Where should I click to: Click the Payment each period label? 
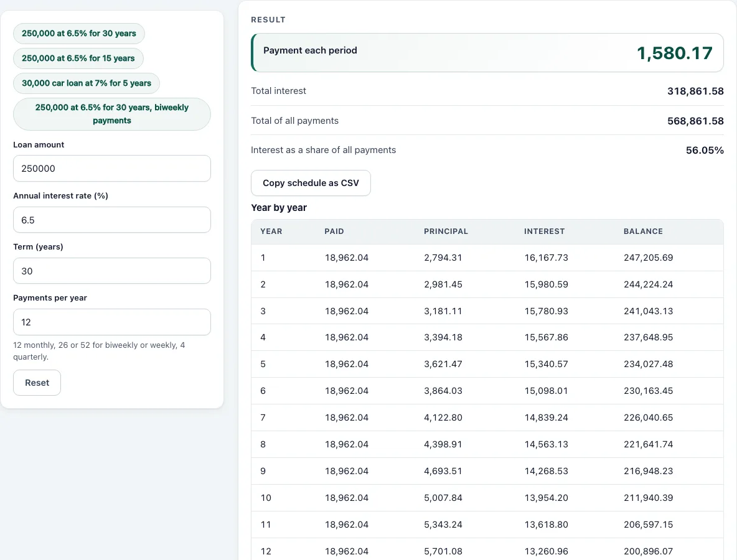[x=310, y=50]
